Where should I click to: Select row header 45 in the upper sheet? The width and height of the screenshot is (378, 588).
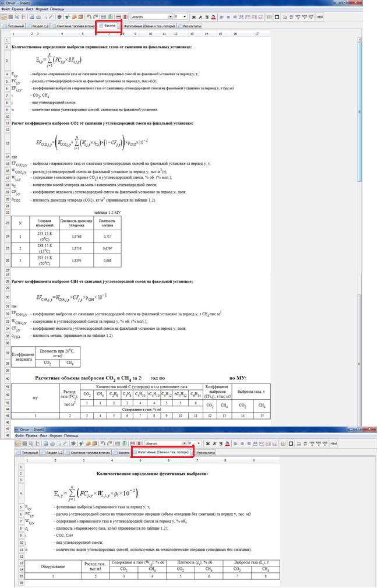(5, 415)
